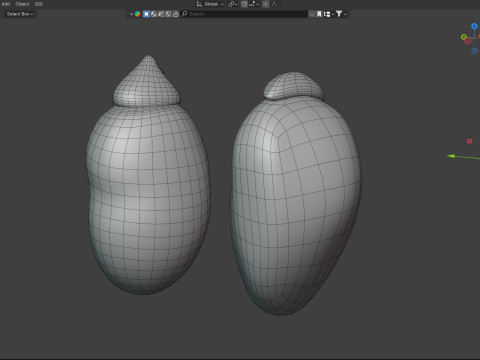Click the transform orientation axes icon
The height and width of the screenshot is (360, 480).
[x=199, y=4]
